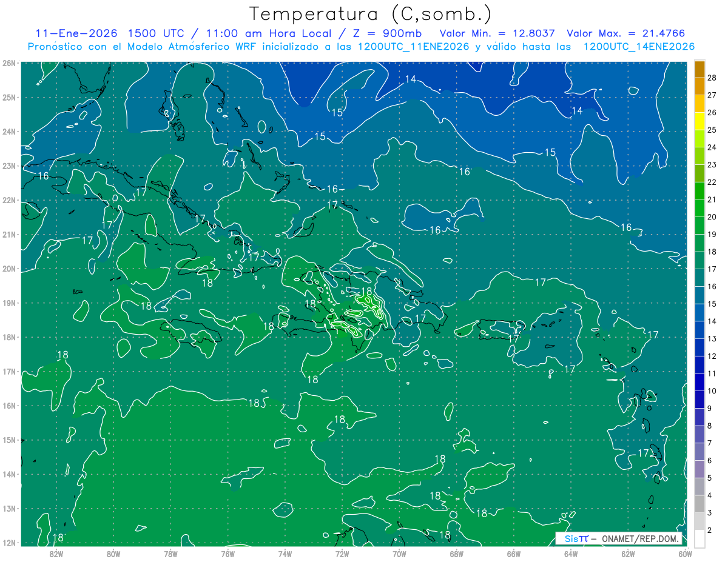Image resolution: width=728 pixels, height=562 pixels.
Task: Click 'Valor Max. = 21.4766' text
Action: [x=625, y=33]
